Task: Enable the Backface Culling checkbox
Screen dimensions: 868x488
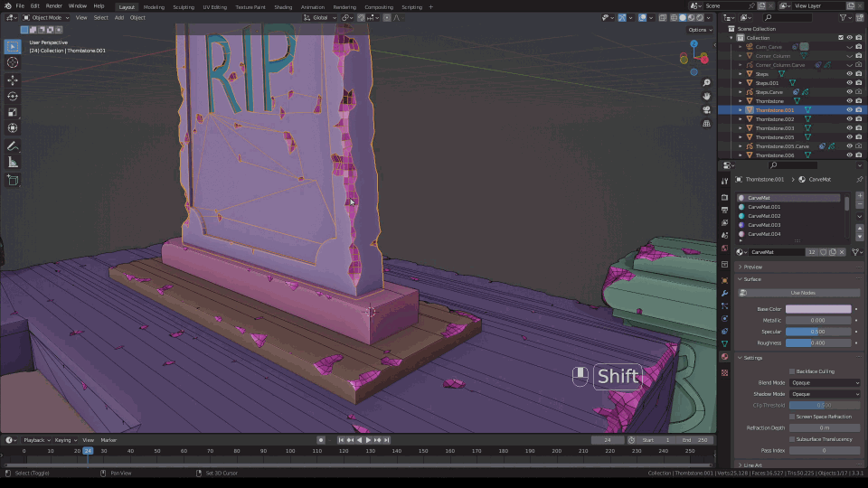Action: point(792,371)
